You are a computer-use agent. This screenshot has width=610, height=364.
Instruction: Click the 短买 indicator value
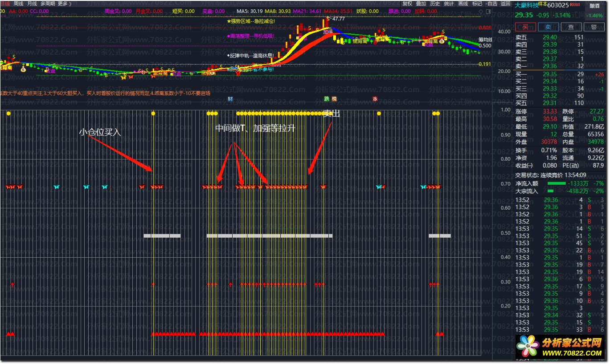(x=184, y=11)
